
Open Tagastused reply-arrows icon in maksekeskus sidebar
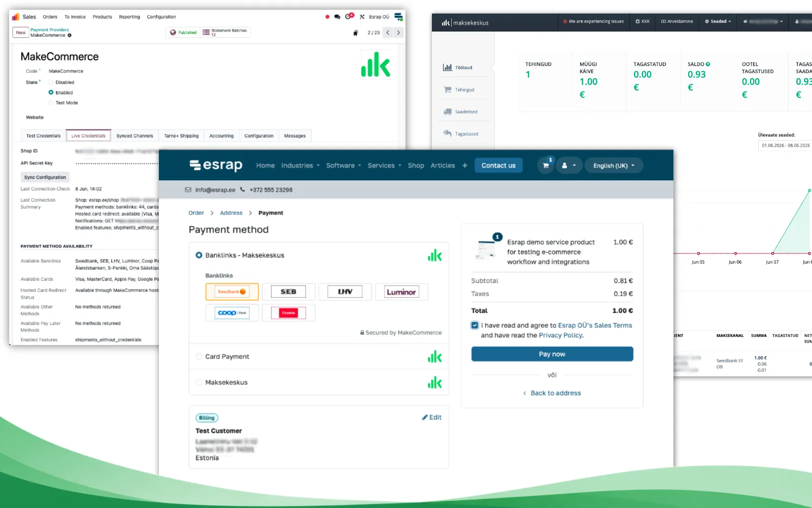447,134
